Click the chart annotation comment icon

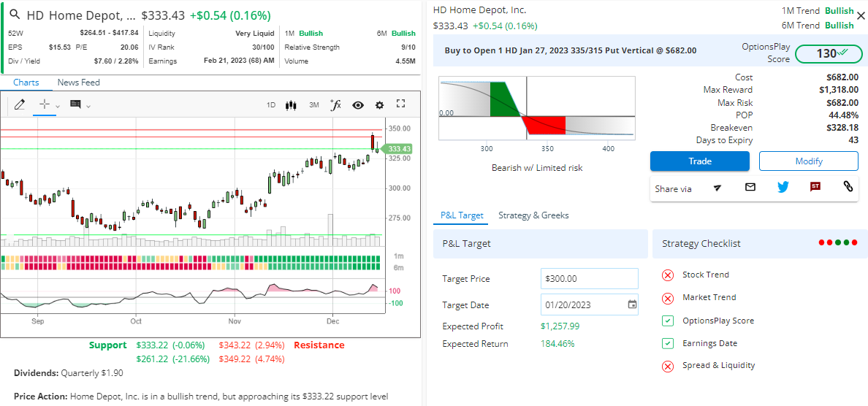(76, 104)
